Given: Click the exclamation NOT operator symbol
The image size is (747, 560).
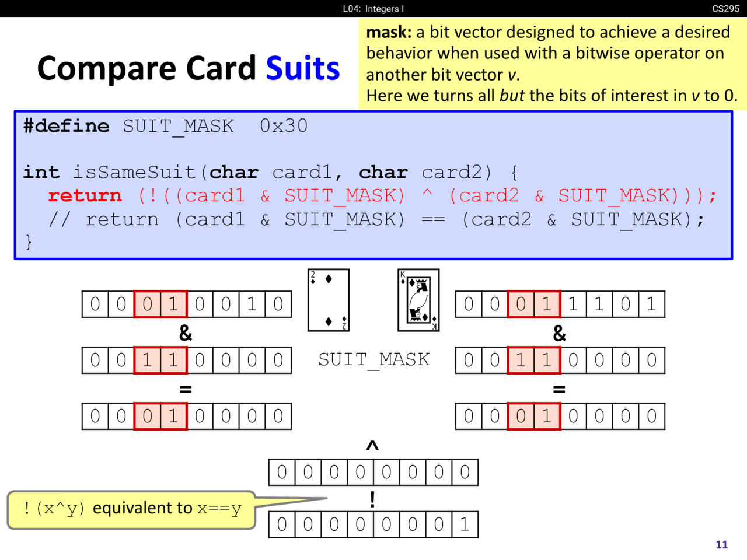Looking at the screenshot, I should click(x=372, y=499).
